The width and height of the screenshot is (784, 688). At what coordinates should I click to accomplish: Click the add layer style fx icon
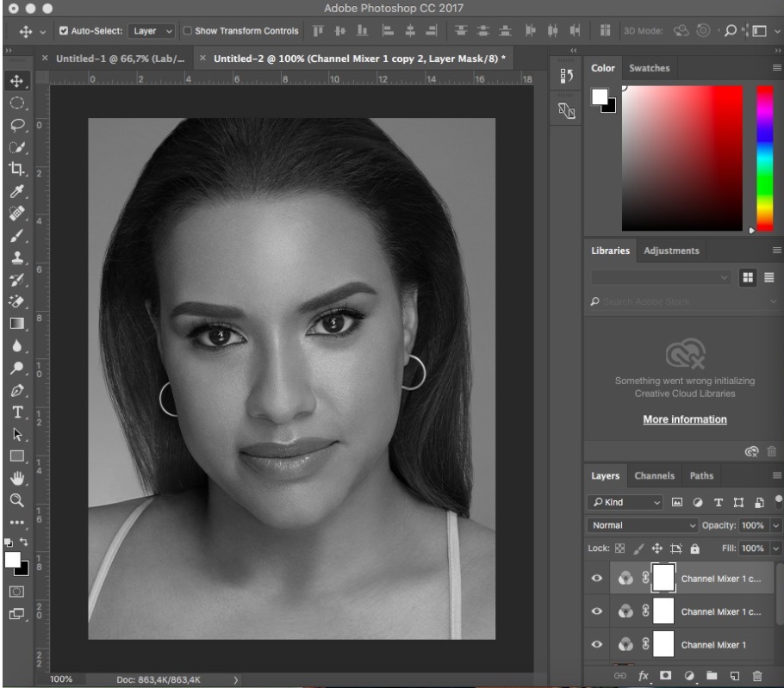point(643,678)
